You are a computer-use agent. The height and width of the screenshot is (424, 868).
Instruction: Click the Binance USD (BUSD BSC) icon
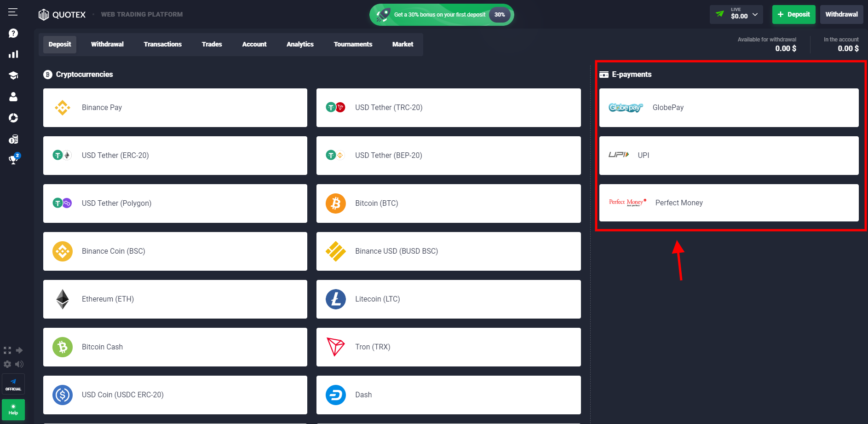[x=336, y=251]
